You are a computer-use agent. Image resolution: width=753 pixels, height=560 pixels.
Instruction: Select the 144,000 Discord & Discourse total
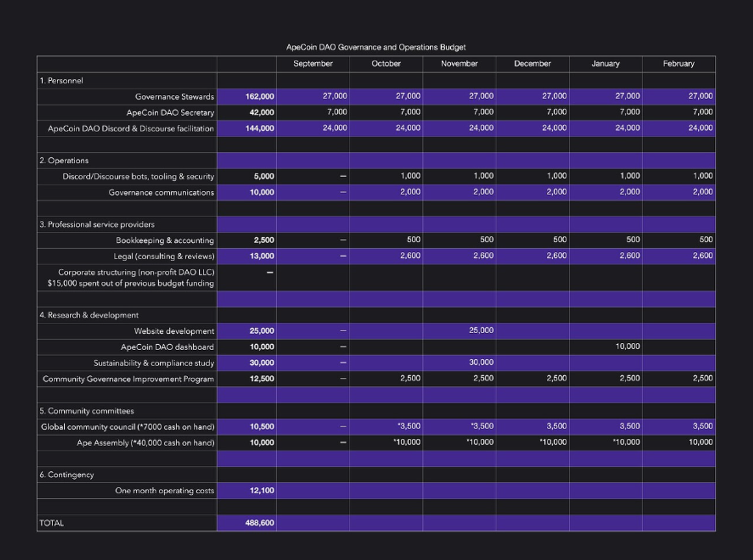(260, 128)
